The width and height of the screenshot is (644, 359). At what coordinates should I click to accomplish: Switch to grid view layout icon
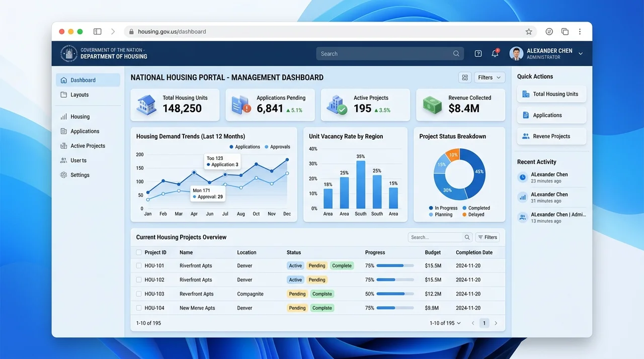465,77
